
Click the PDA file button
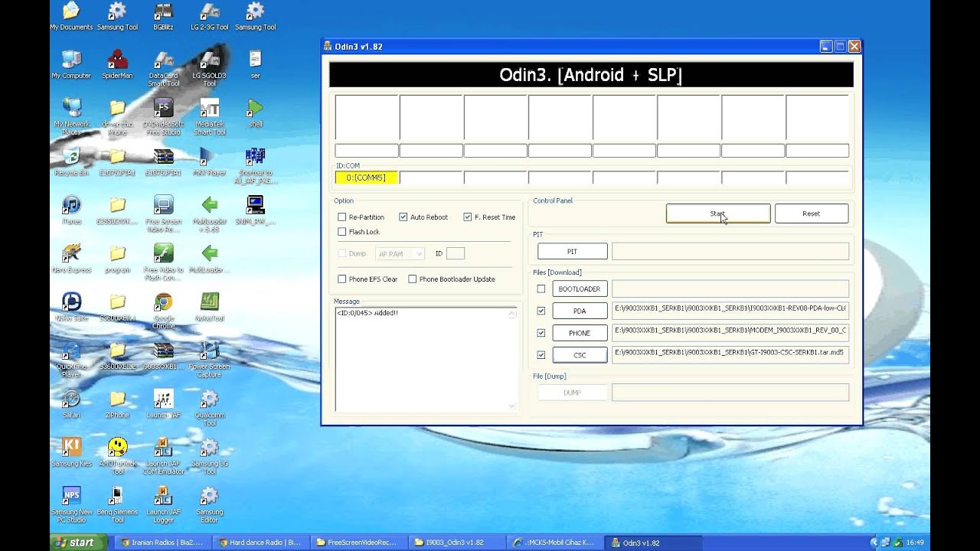580,311
